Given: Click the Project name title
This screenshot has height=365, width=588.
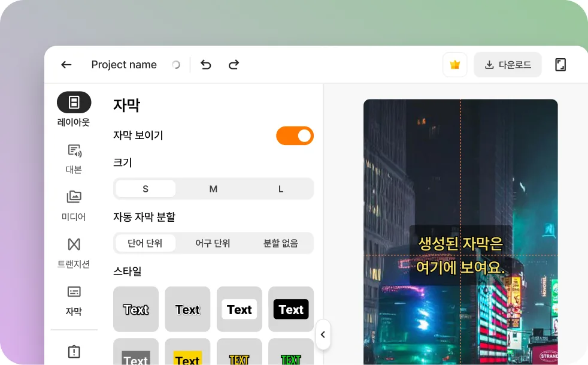Looking at the screenshot, I should pos(124,65).
